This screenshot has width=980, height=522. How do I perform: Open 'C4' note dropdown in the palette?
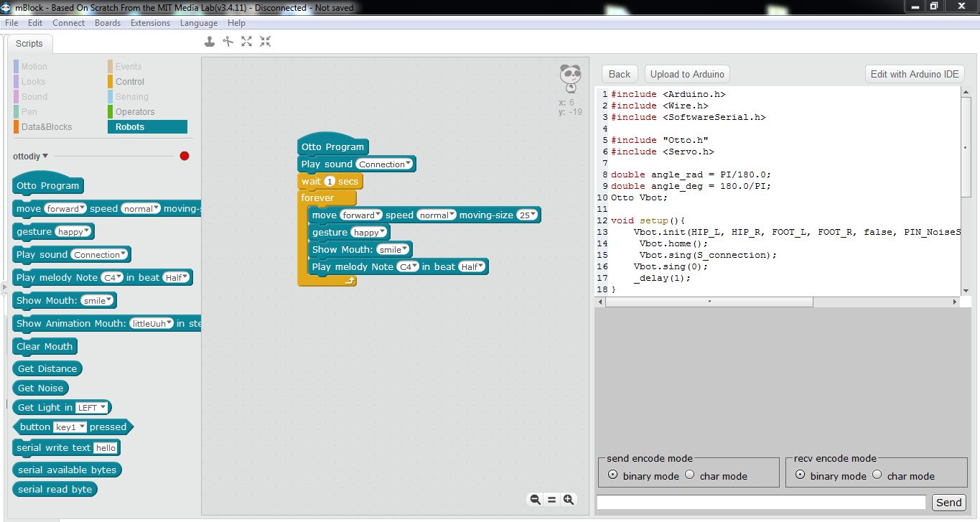(112, 278)
